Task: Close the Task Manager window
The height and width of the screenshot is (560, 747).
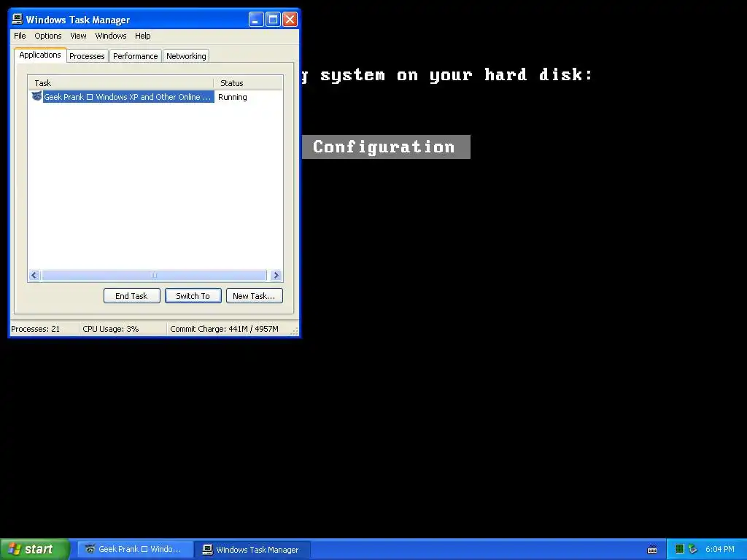Action: 290,20
